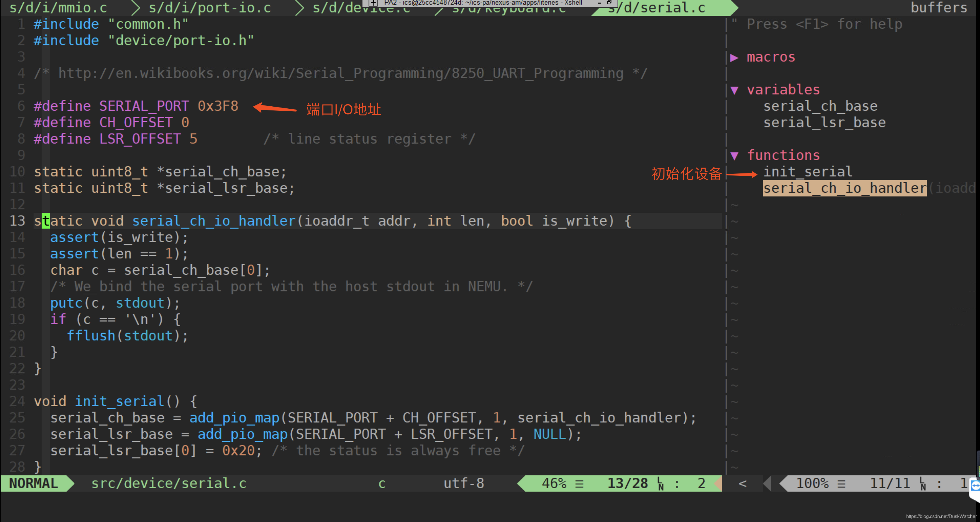Jump to serial_ch_base variable tag
Image resolution: width=980 pixels, height=522 pixels.
point(820,106)
